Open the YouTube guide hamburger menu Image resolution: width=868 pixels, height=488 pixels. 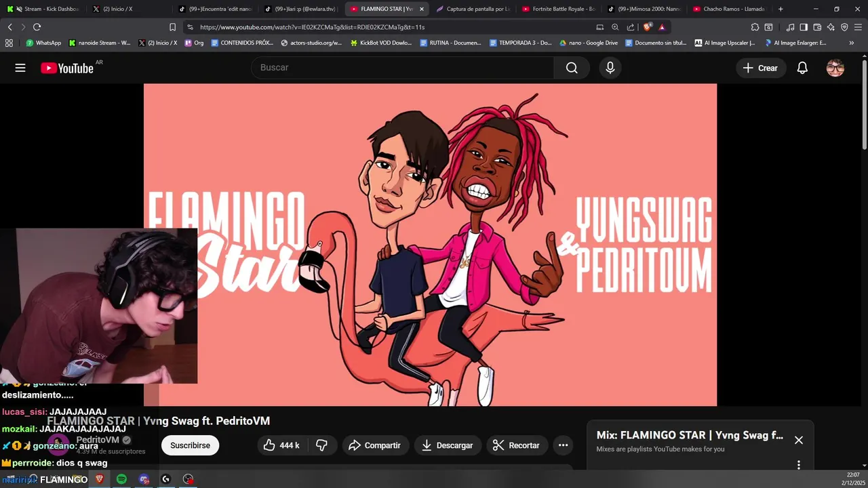click(20, 68)
